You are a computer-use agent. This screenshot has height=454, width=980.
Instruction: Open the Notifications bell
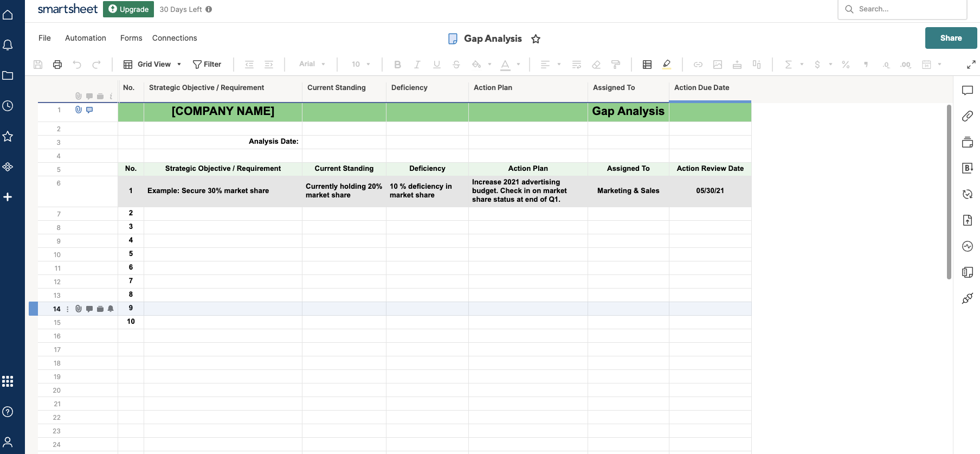point(8,45)
